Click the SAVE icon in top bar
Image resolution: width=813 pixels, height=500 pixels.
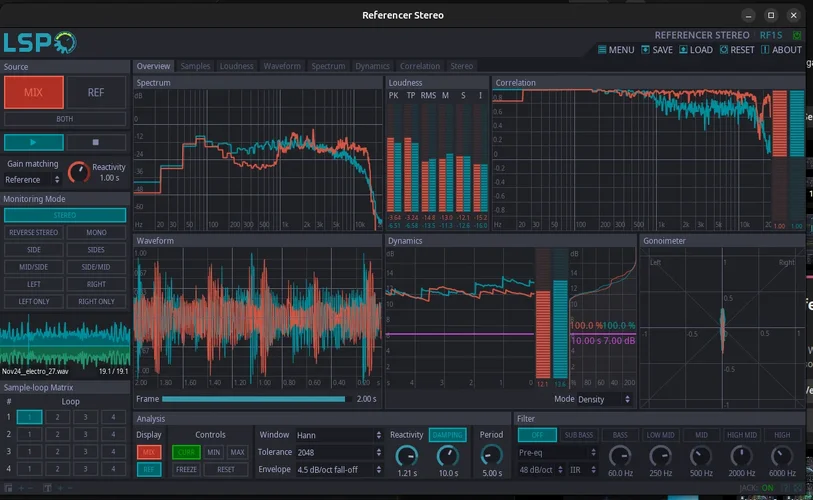645,50
